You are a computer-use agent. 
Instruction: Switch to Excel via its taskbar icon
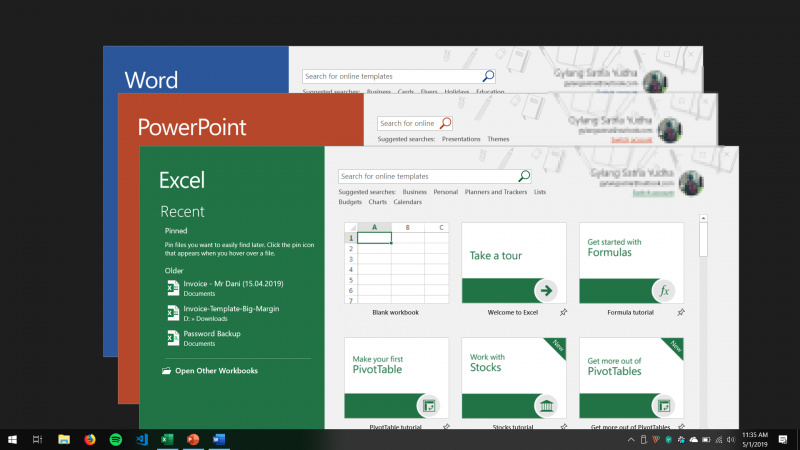[x=167, y=439]
